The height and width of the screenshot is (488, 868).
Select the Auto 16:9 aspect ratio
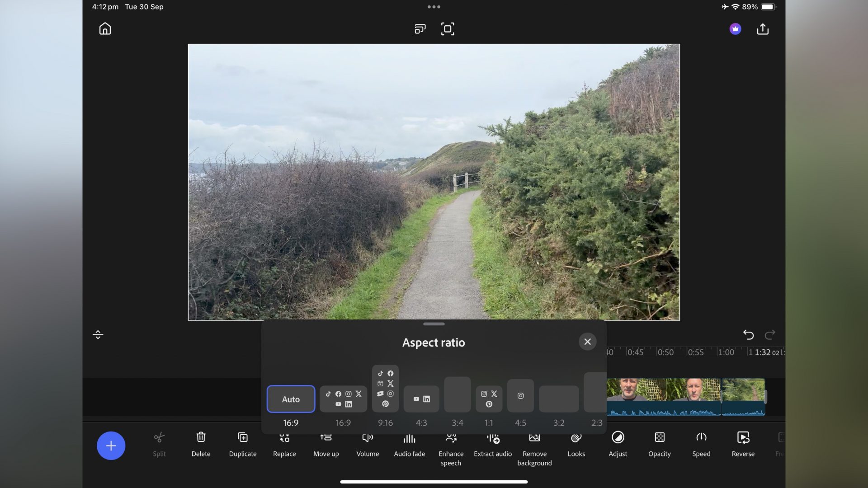291,399
